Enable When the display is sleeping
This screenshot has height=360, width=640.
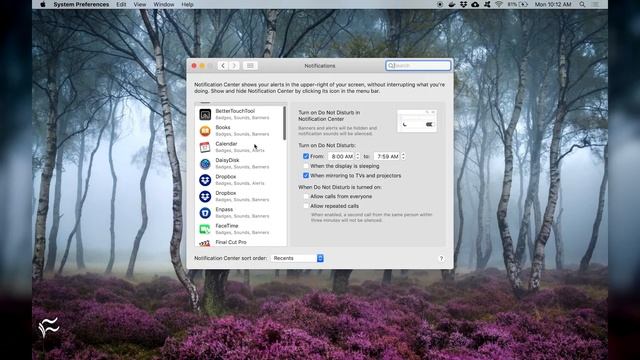[306, 166]
